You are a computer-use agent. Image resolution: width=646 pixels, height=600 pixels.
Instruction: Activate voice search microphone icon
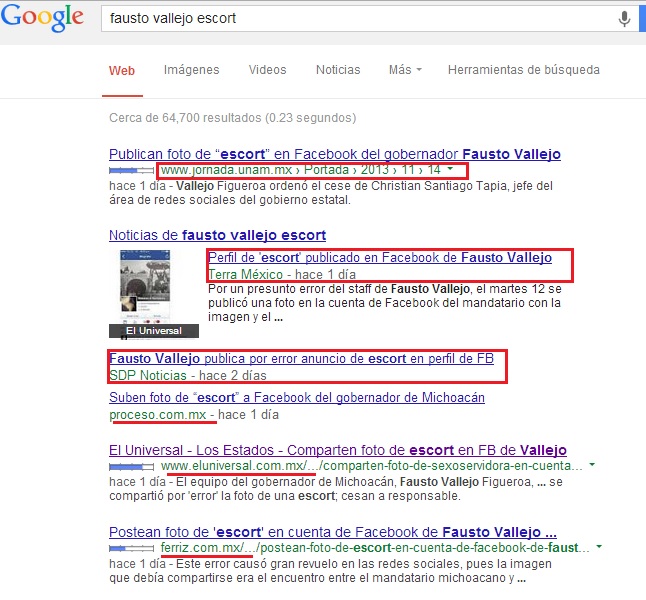(624, 19)
